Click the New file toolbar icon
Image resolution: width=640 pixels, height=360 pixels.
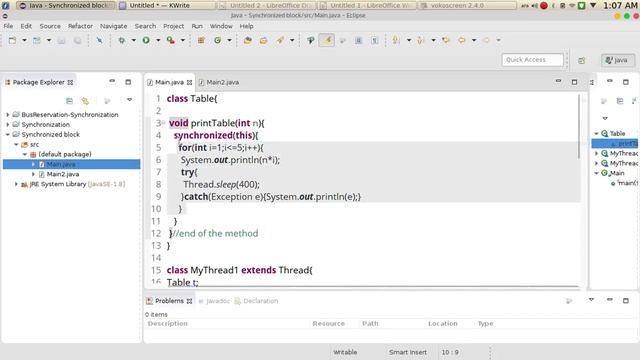coord(12,40)
